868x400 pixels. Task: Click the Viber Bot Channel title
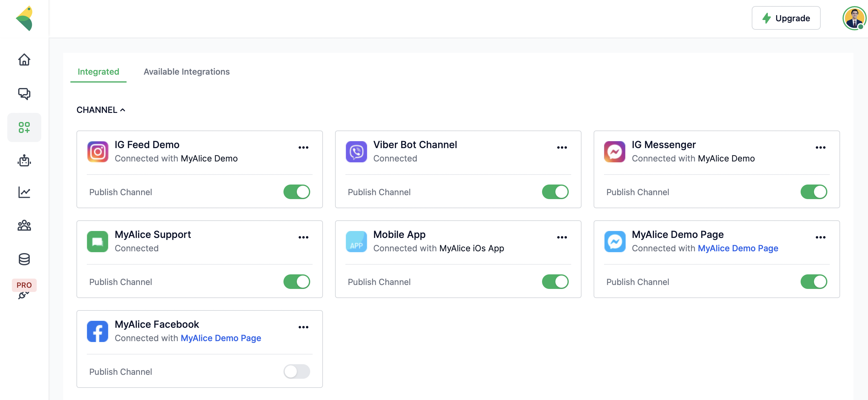[415, 144]
